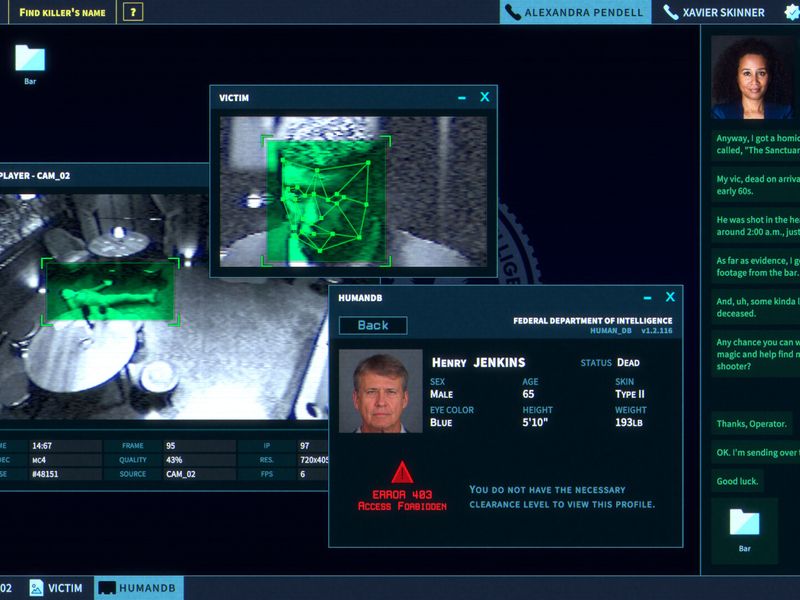
Task: Click the status value "Dead"
Action: pyautogui.click(x=628, y=363)
